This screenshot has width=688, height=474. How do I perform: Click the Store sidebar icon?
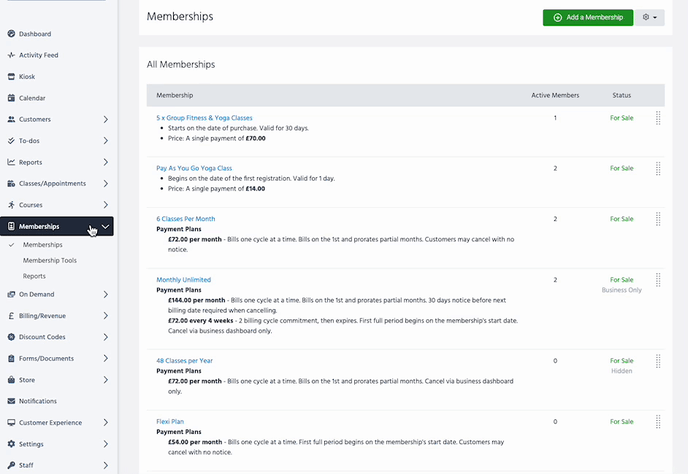(11, 380)
